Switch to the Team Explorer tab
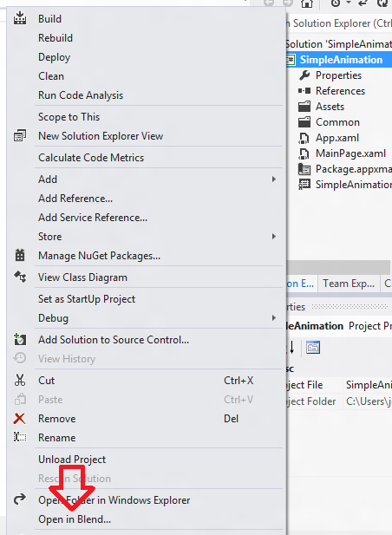Viewport: 392px width, 535px height. (x=349, y=284)
